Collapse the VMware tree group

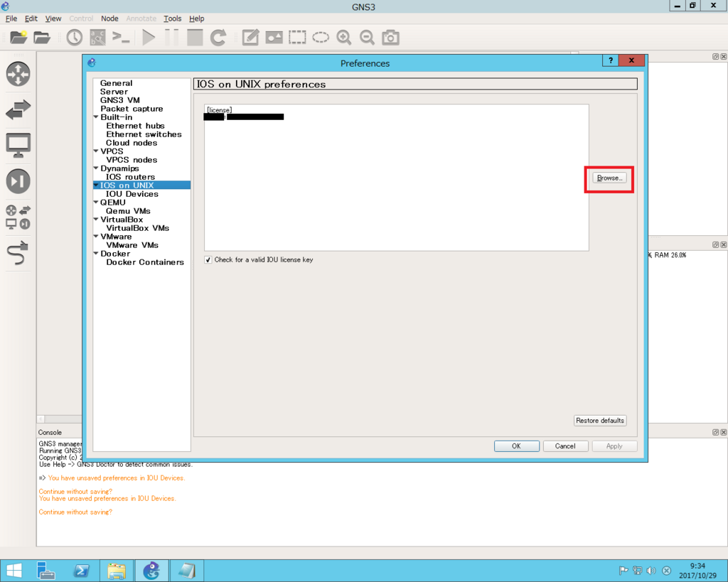[96, 236]
